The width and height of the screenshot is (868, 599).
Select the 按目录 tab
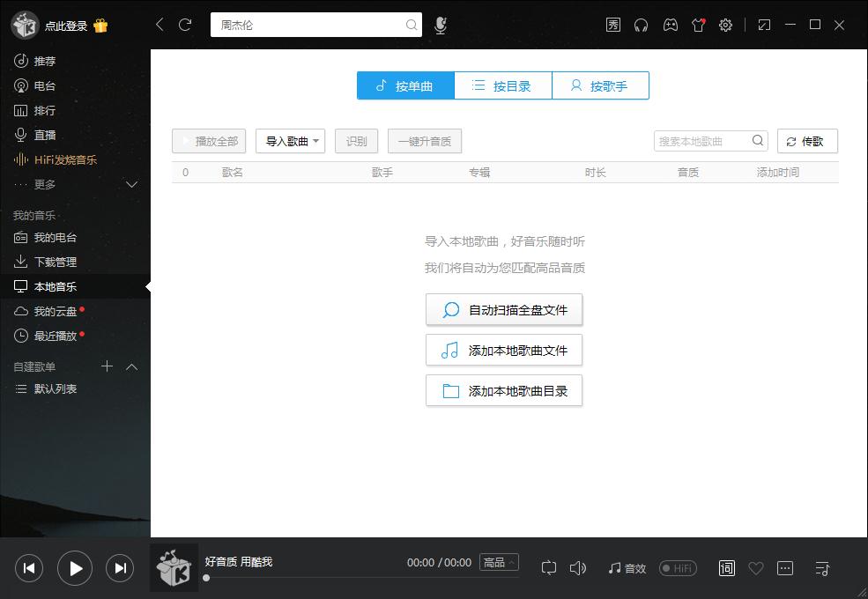click(502, 85)
